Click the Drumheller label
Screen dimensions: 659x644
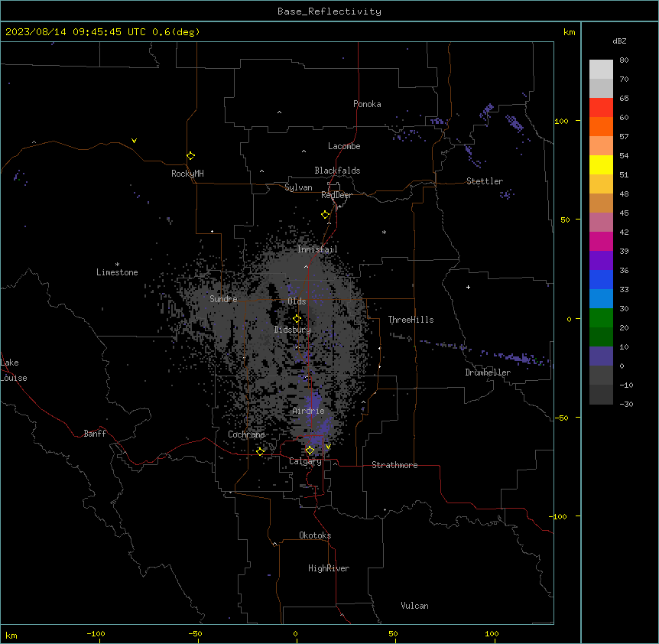click(488, 372)
